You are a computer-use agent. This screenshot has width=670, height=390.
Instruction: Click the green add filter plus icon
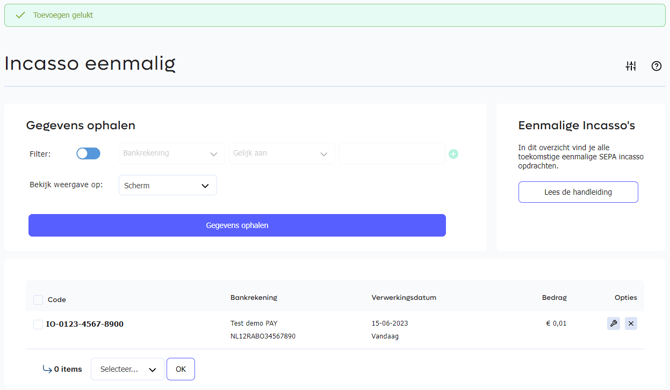pyautogui.click(x=453, y=154)
